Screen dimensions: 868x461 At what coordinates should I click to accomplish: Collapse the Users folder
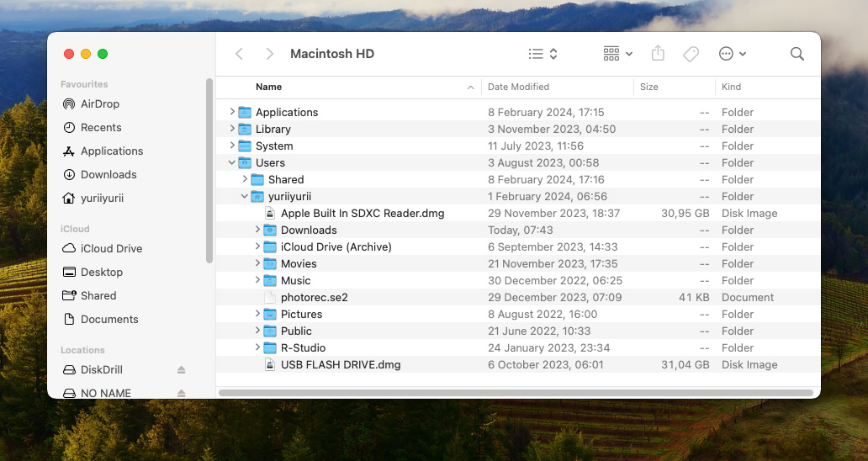(x=232, y=162)
